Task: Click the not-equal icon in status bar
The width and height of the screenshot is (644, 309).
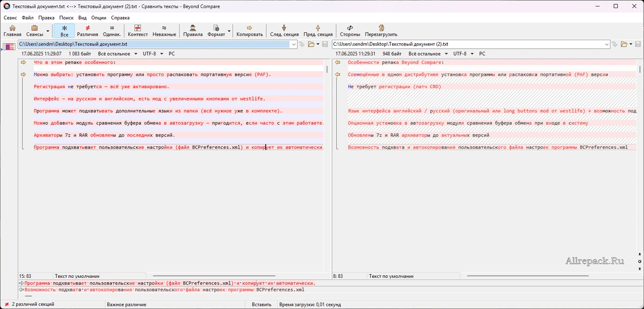Action: (x=6, y=304)
